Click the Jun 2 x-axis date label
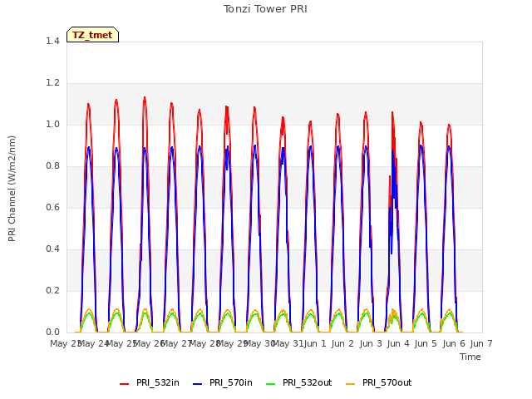Image resolution: width=532 pixels, height=399 pixels. point(342,343)
